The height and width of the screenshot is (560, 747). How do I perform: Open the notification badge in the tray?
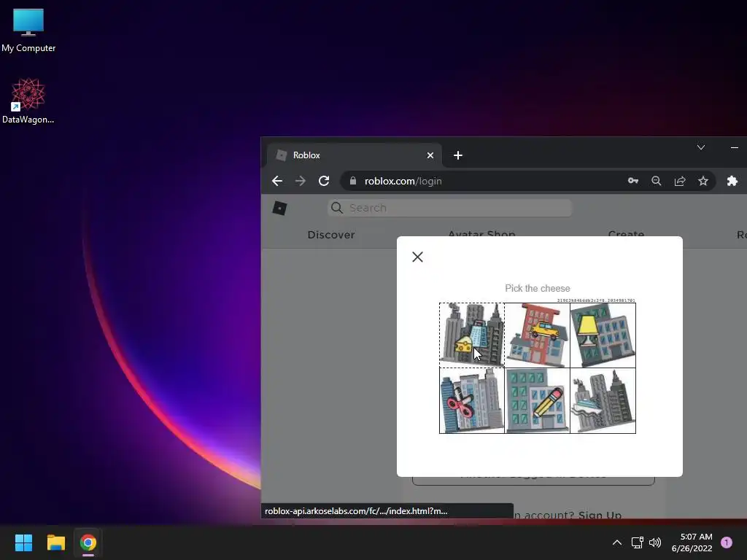tap(727, 542)
